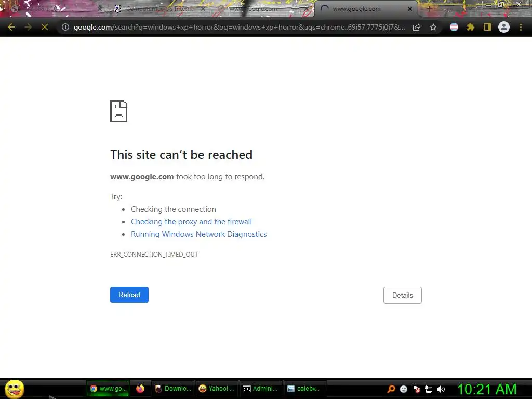Share this page via the share icon
532x399 pixels.
(x=417, y=27)
